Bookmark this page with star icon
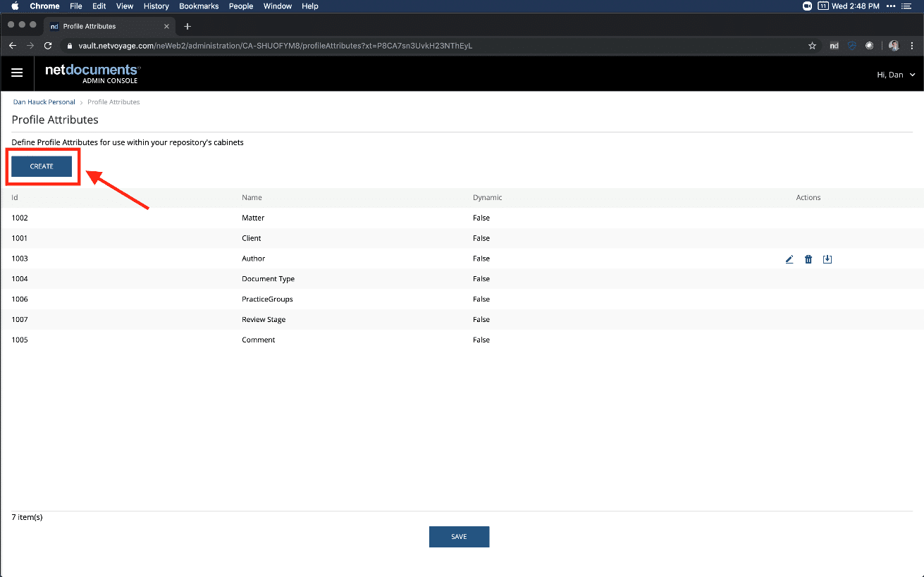Image resolution: width=924 pixels, height=577 pixels. click(x=812, y=46)
